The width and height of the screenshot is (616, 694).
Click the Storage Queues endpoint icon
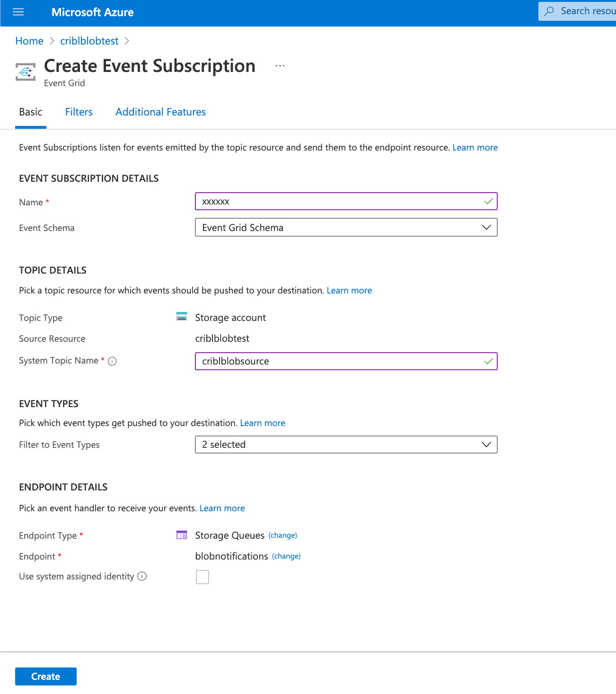point(181,535)
